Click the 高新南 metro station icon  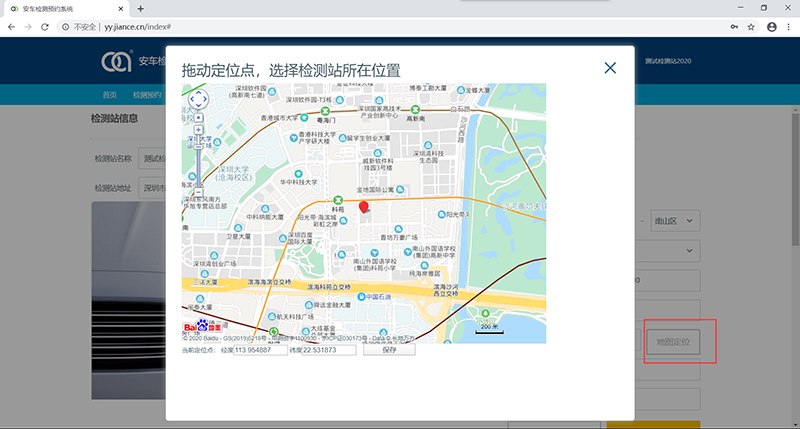[x=415, y=110]
